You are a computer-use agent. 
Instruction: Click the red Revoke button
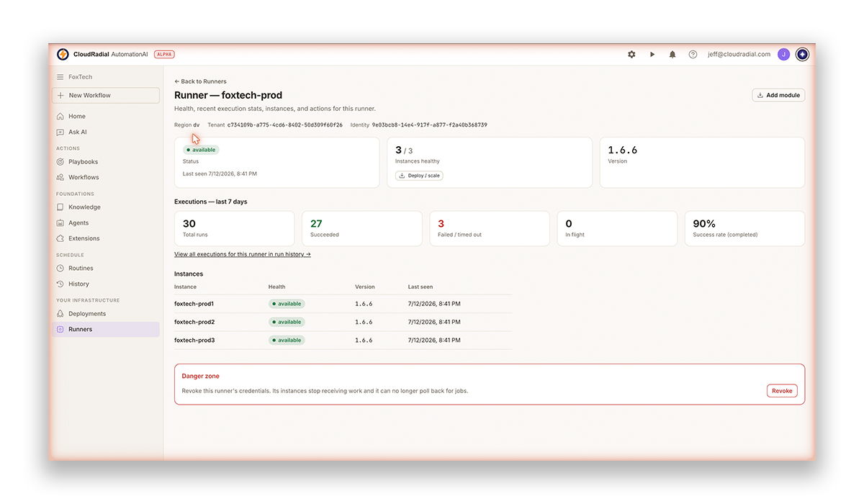pos(782,391)
